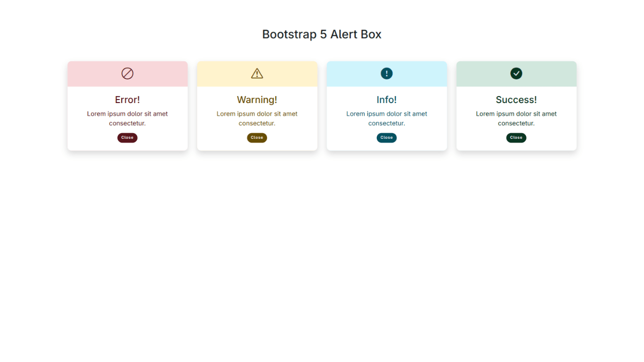Click the prohibition icon on the Error card
644x362 pixels.
tap(127, 73)
